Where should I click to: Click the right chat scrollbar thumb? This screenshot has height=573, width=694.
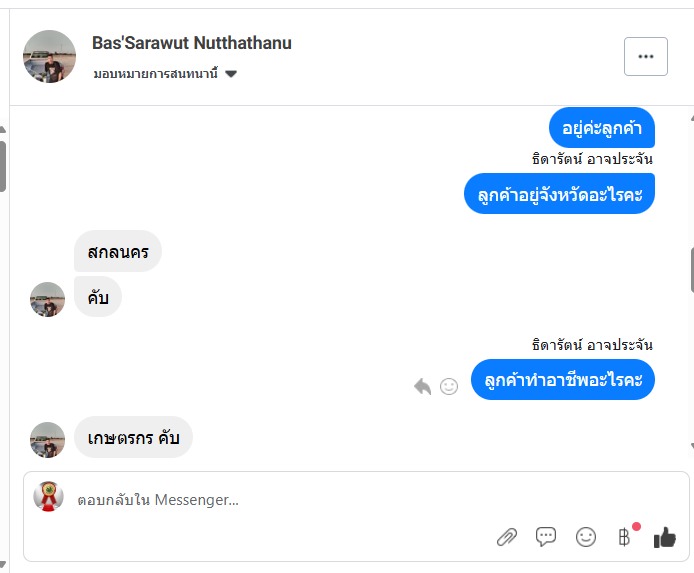(x=690, y=268)
